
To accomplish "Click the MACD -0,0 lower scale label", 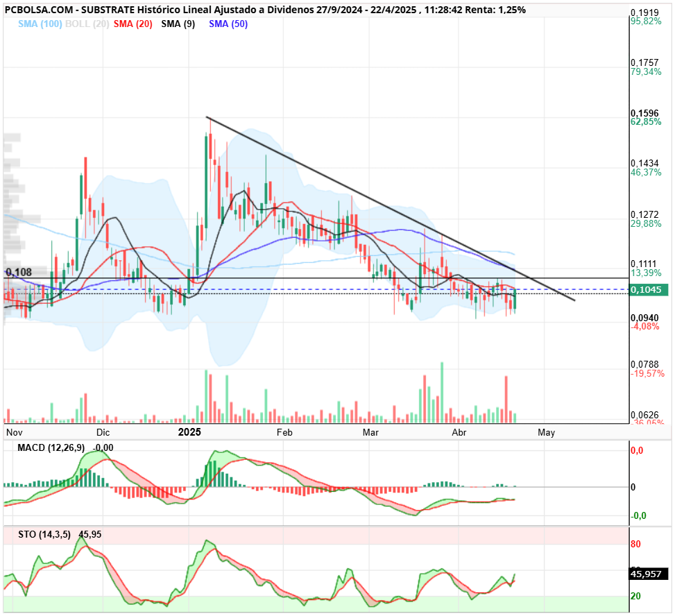I will [638, 516].
